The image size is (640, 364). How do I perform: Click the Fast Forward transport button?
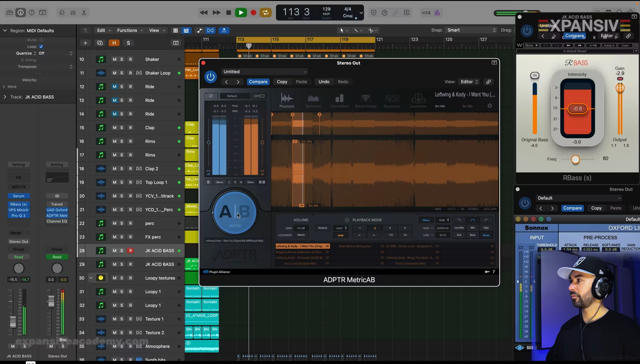(216, 12)
